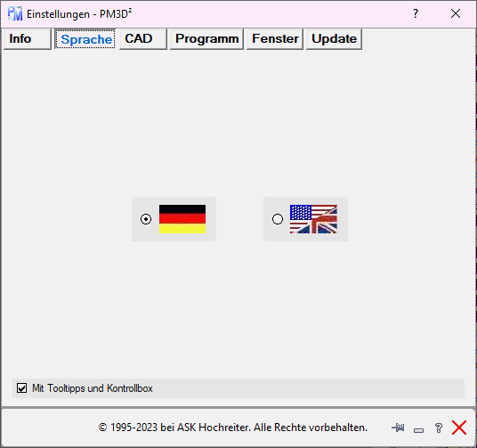Open help via the footer question mark icon
This screenshot has width=477, height=448.
coord(439,428)
